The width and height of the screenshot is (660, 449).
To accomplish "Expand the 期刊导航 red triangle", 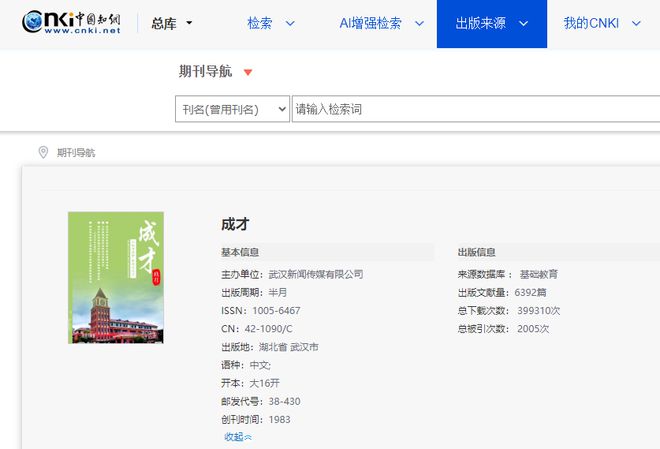I will (x=248, y=72).
